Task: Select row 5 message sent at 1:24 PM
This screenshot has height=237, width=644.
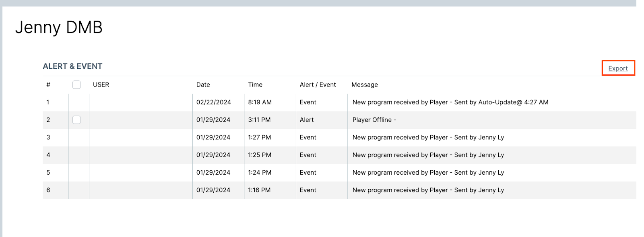Action: [x=428, y=173]
